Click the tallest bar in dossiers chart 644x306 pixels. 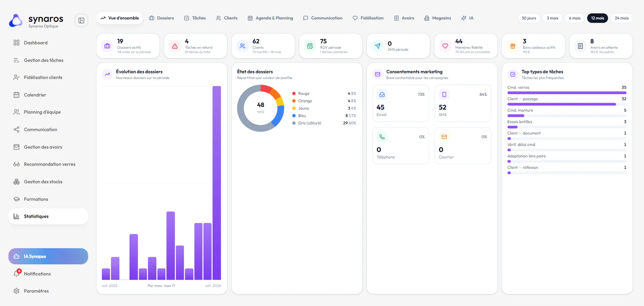pos(217,183)
